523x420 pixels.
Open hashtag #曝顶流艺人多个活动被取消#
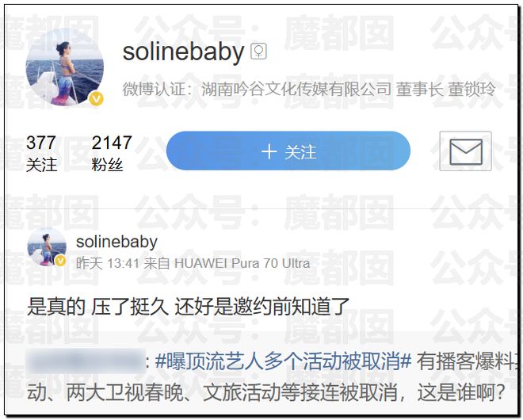pyautogui.click(x=283, y=361)
